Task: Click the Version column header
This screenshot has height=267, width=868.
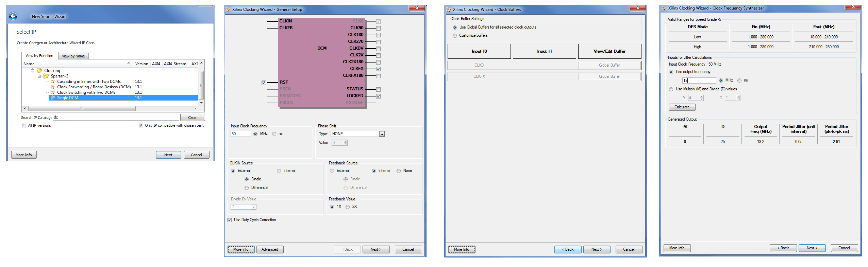Action: (141, 64)
